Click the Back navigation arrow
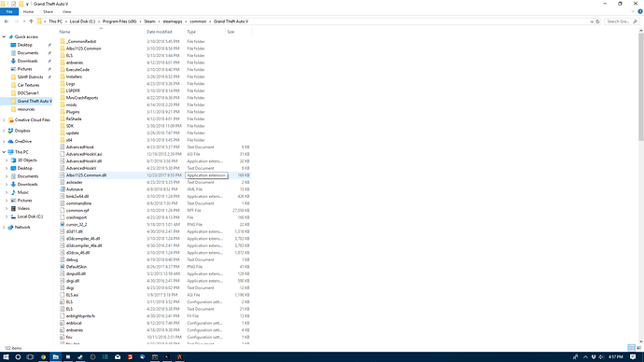 [x=7, y=21]
